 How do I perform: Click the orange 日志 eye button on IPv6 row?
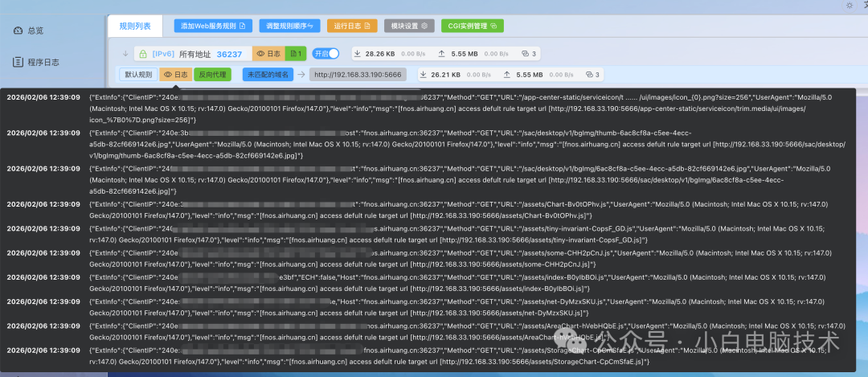tap(268, 54)
